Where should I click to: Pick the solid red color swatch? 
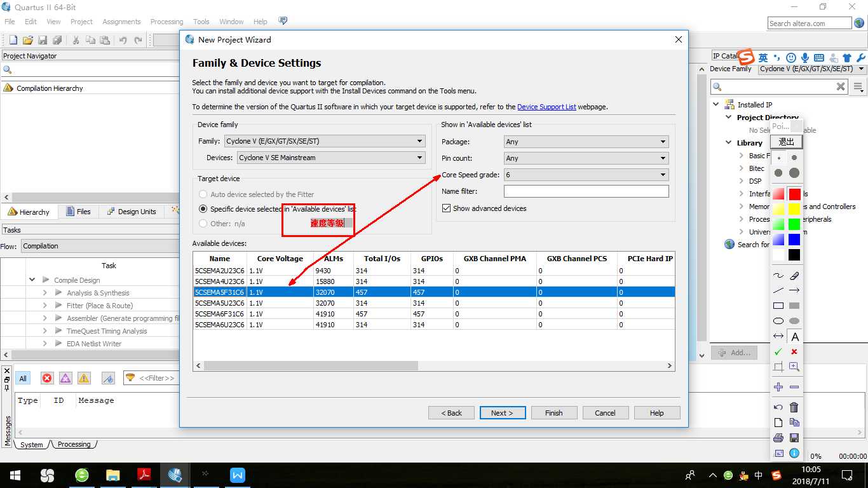794,194
